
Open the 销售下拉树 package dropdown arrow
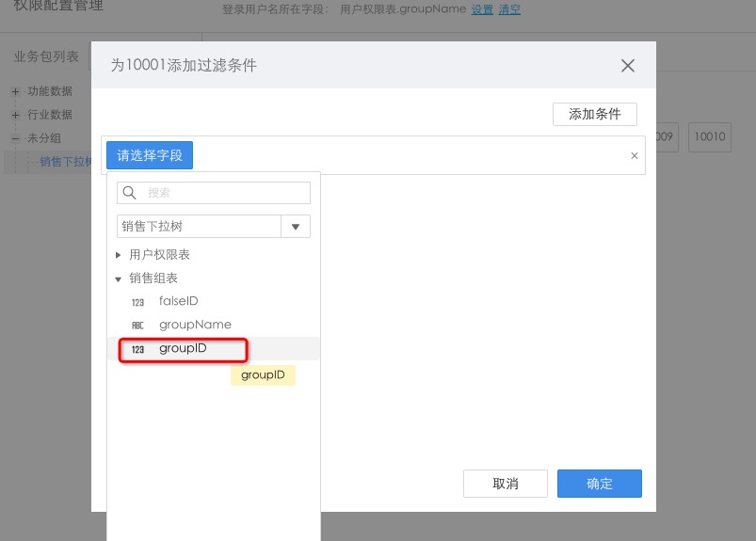point(296,227)
